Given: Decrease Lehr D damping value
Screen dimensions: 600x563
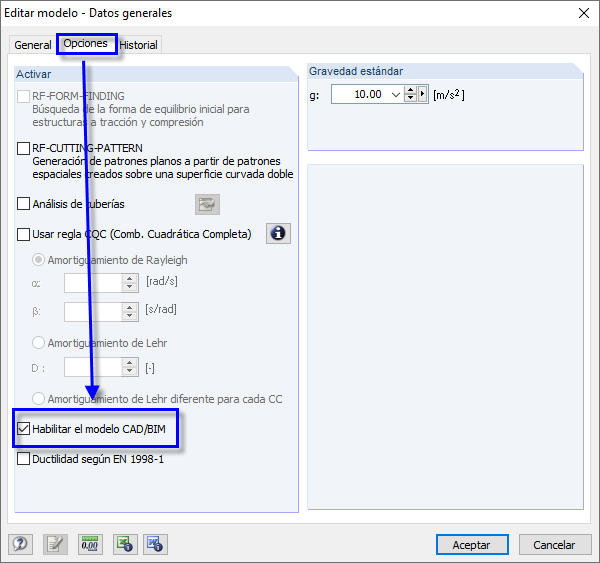Looking at the screenshot, I should pos(130,371).
